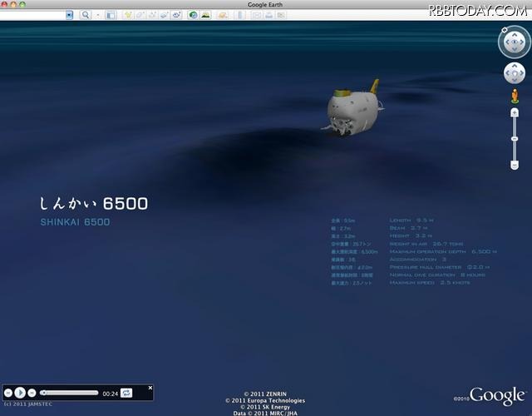
Task: Look left using the eye joystick
Action: [507, 42]
